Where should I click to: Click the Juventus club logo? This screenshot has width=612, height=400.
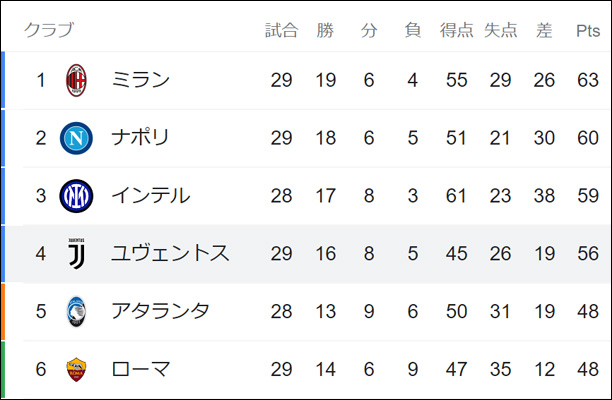pos(76,254)
